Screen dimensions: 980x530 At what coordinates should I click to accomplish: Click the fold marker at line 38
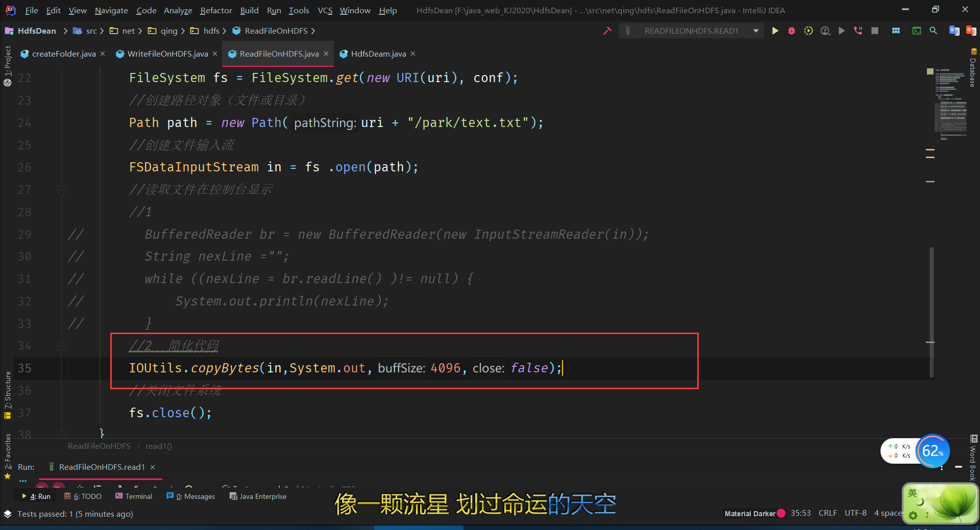click(62, 435)
